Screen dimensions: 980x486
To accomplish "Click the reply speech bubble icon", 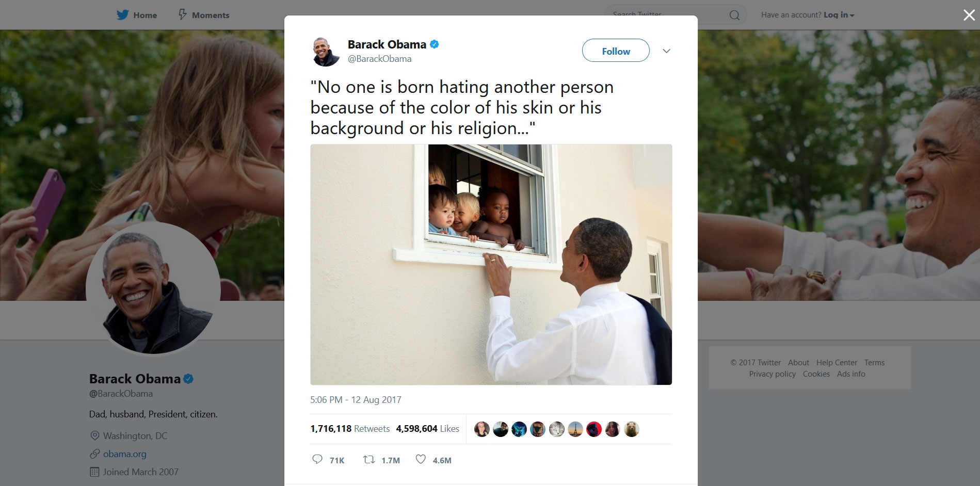I will tap(317, 459).
